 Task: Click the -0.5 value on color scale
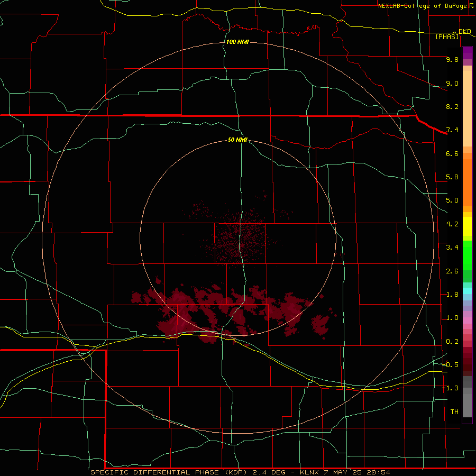[451, 365]
